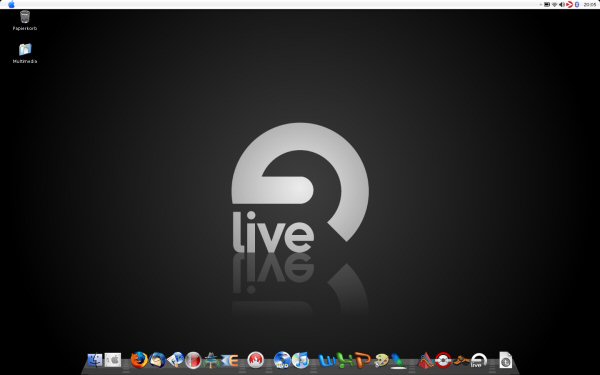This screenshot has width=600, height=375.
Task: Open the red-white lifebuoy dock icon
Action: pyautogui.click(x=443, y=360)
